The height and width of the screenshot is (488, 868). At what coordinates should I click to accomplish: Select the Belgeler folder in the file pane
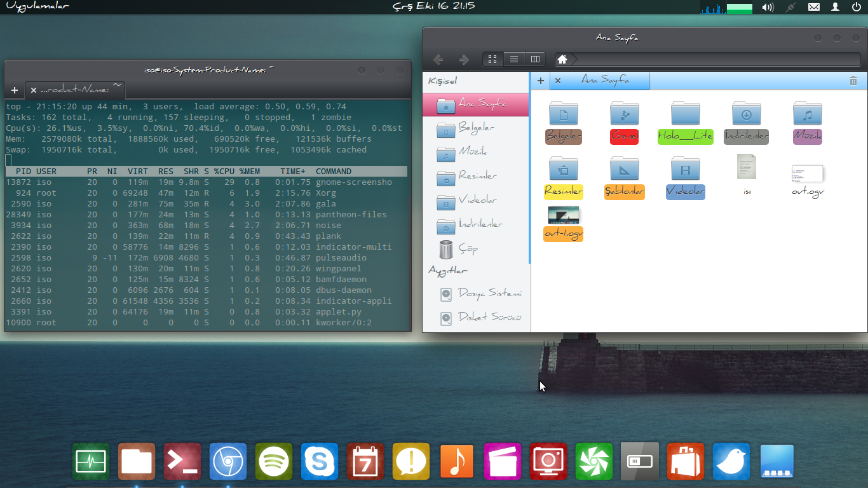tap(564, 122)
